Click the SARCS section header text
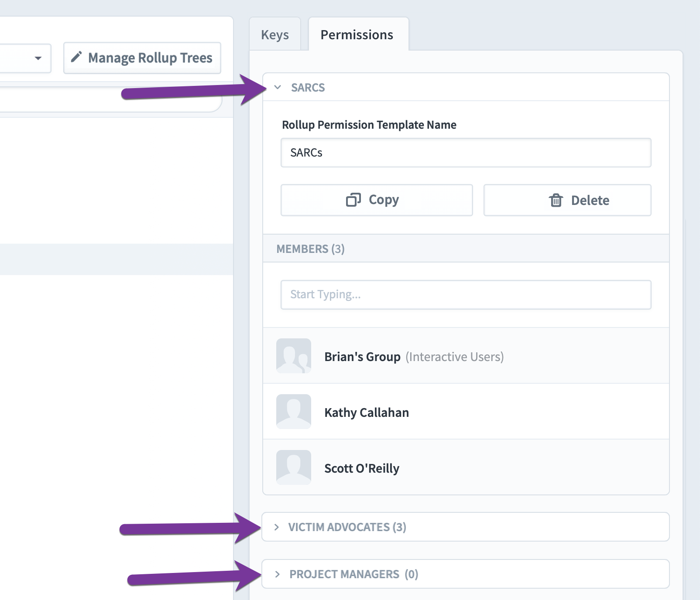The height and width of the screenshot is (600, 700). pos(308,88)
